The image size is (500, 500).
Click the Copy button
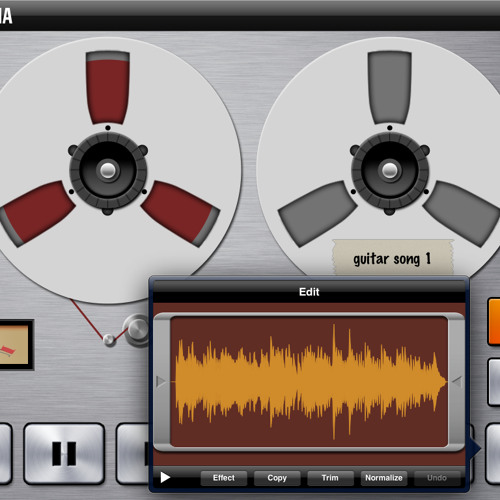pos(277,478)
